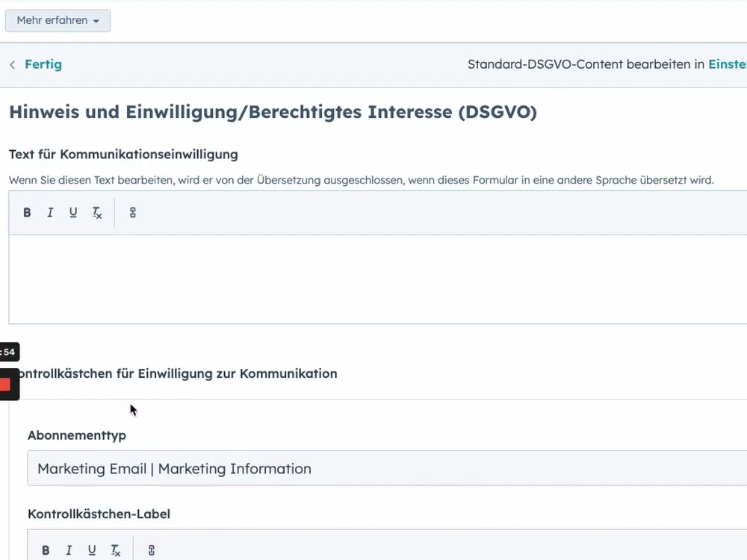Image resolution: width=747 pixels, height=560 pixels.
Task: Apply italic in the Kontrollkästchen-Label toolbar
Action: [68, 550]
